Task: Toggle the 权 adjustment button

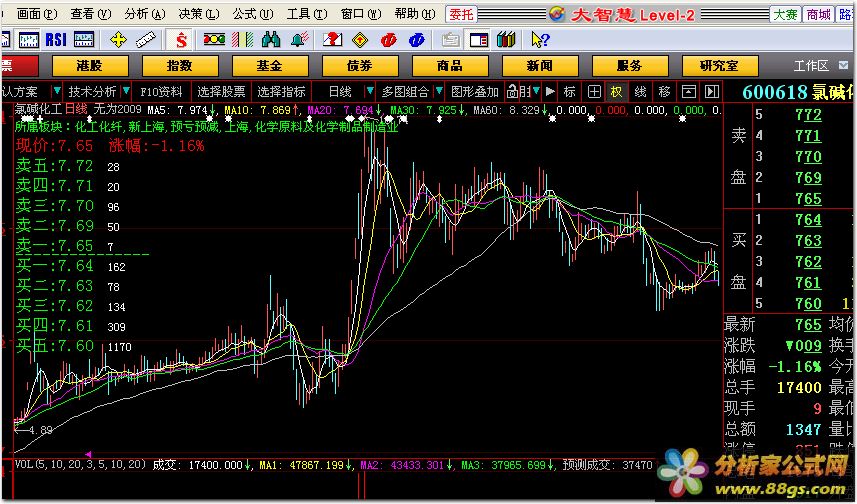Action: [617, 92]
